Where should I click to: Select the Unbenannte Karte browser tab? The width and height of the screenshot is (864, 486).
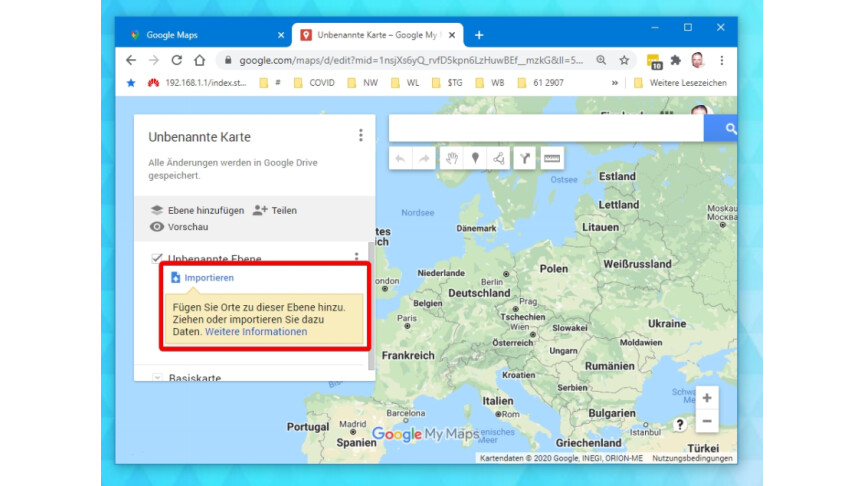(378, 35)
